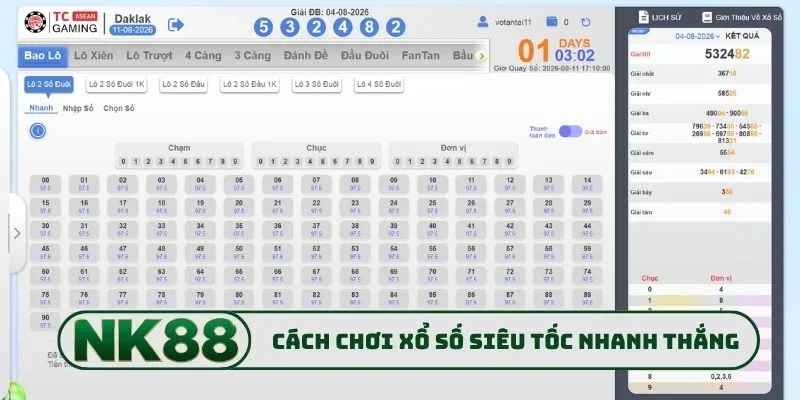Select the Lô 2 Số Đầu option
This screenshot has width=800, height=400.
[x=183, y=85]
